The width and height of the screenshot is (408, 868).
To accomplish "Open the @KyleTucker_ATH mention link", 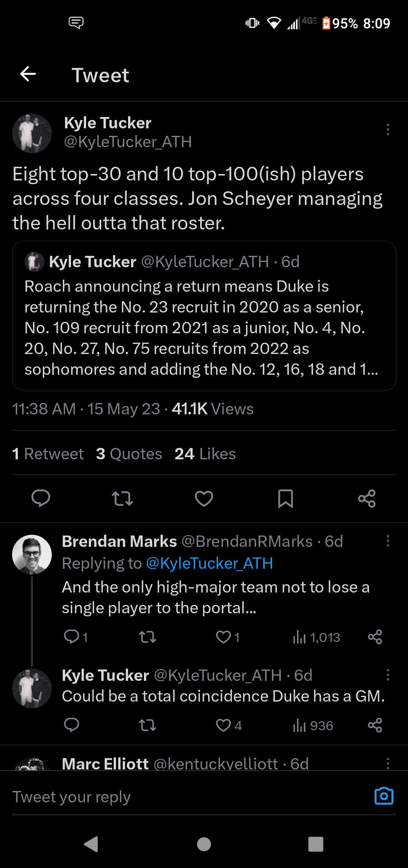I will click(x=209, y=563).
